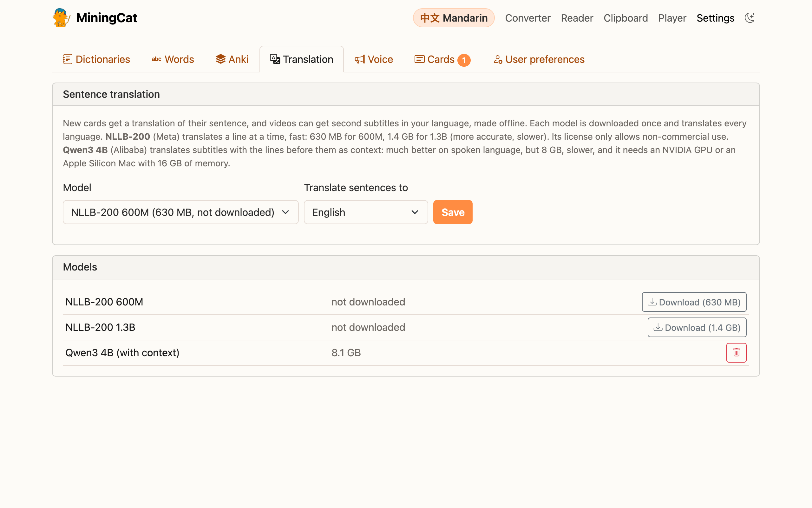Download the NLLB-200 600M model (630 MB)
This screenshot has width=812, height=508.
click(x=694, y=302)
